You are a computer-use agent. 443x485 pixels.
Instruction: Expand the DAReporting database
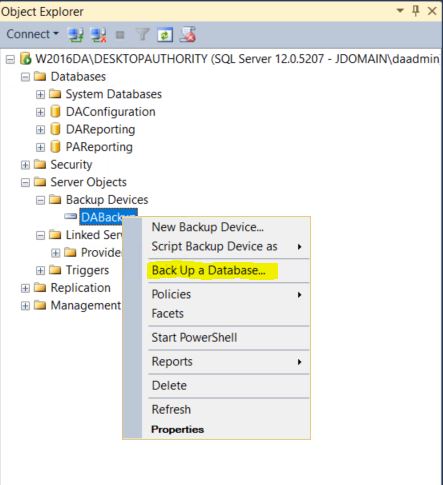[40, 130]
